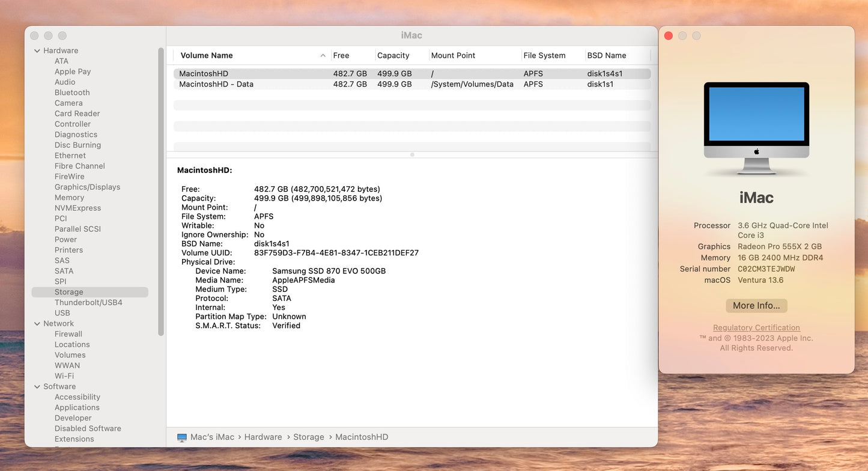This screenshot has height=471, width=868.
Task: Open the Memory hardware section
Action: pyautogui.click(x=69, y=198)
